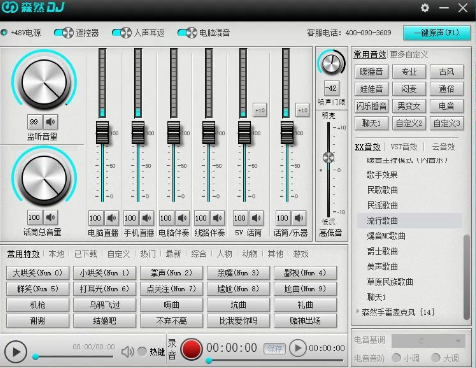Click the 话筒总音量 large knob
Image resolution: width=476 pixels, height=368 pixels.
44,178
